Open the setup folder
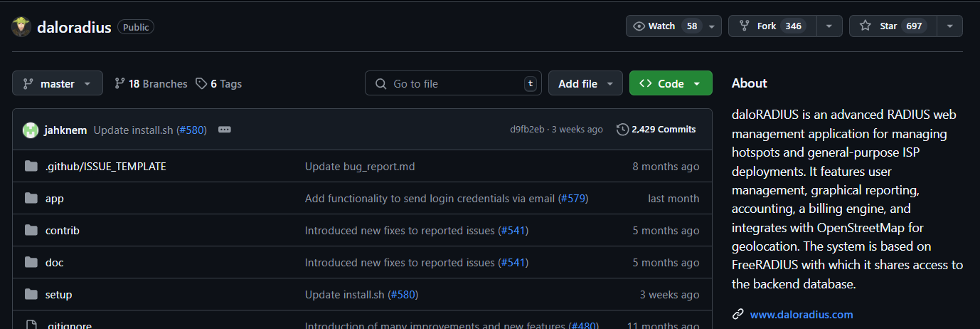The height and width of the screenshot is (329, 980). coord(58,295)
